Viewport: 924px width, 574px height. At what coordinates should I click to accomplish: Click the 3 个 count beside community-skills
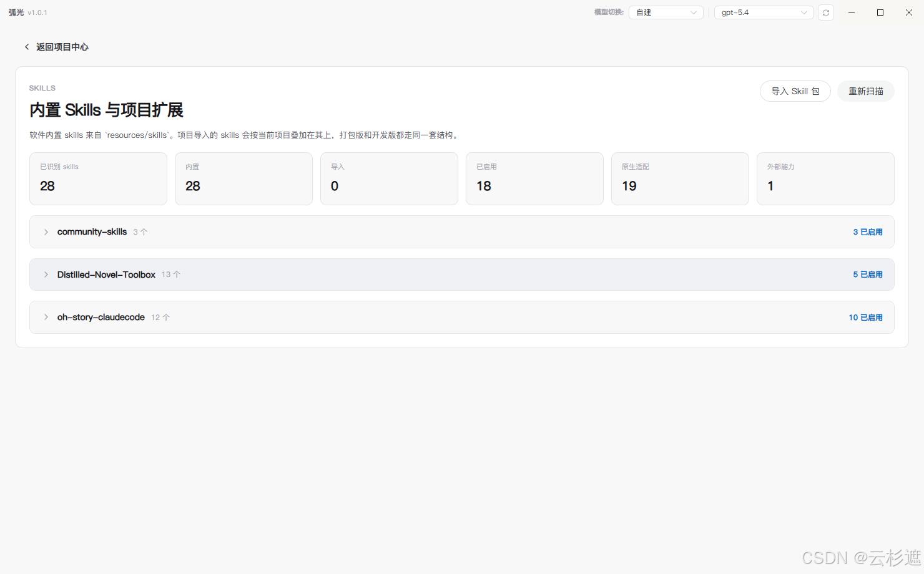point(140,232)
